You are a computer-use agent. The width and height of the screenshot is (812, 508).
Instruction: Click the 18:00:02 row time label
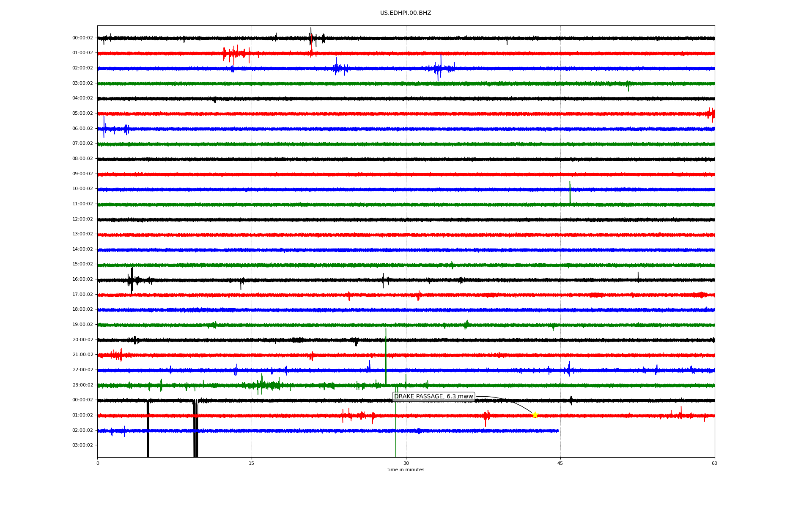82,309
